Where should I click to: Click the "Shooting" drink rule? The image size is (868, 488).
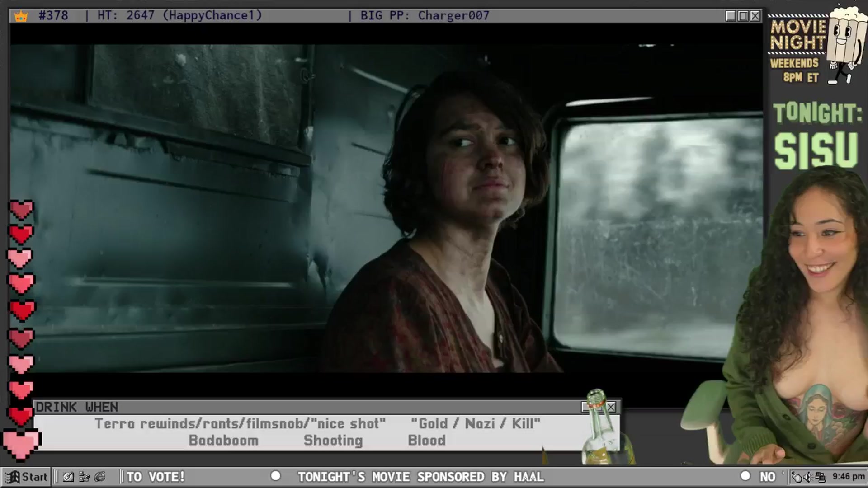pos(333,441)
